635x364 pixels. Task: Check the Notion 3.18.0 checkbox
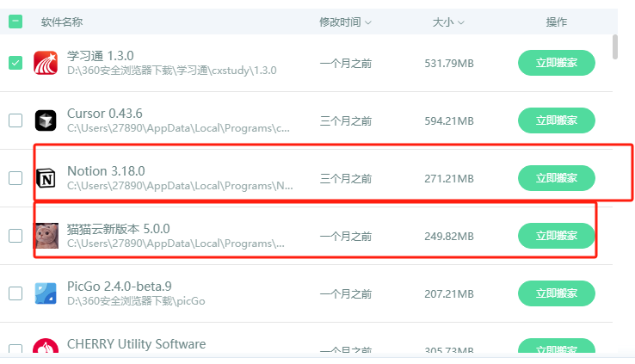coord(15,178)
